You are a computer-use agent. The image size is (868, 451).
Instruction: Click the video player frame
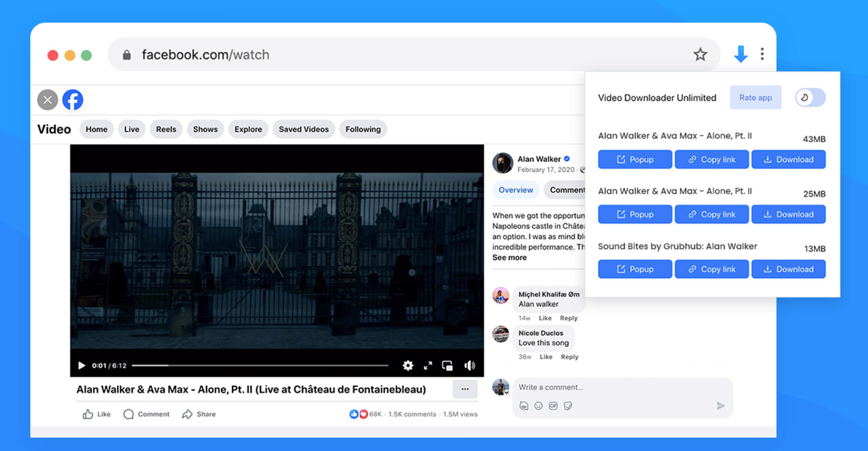click(x=277, y=261)
